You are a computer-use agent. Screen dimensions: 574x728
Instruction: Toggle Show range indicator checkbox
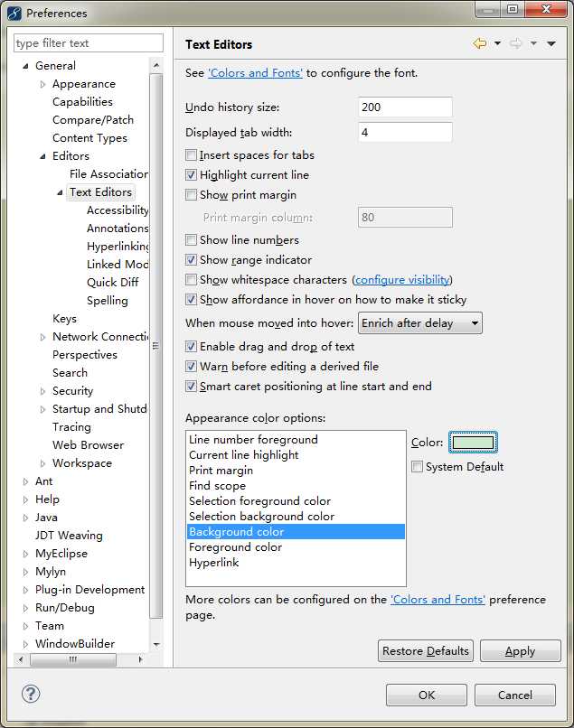click(191, 259)
